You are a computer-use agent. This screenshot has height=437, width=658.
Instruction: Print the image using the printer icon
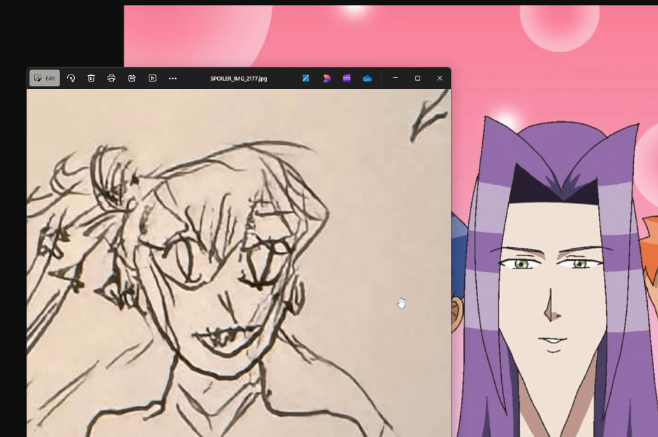111,78
